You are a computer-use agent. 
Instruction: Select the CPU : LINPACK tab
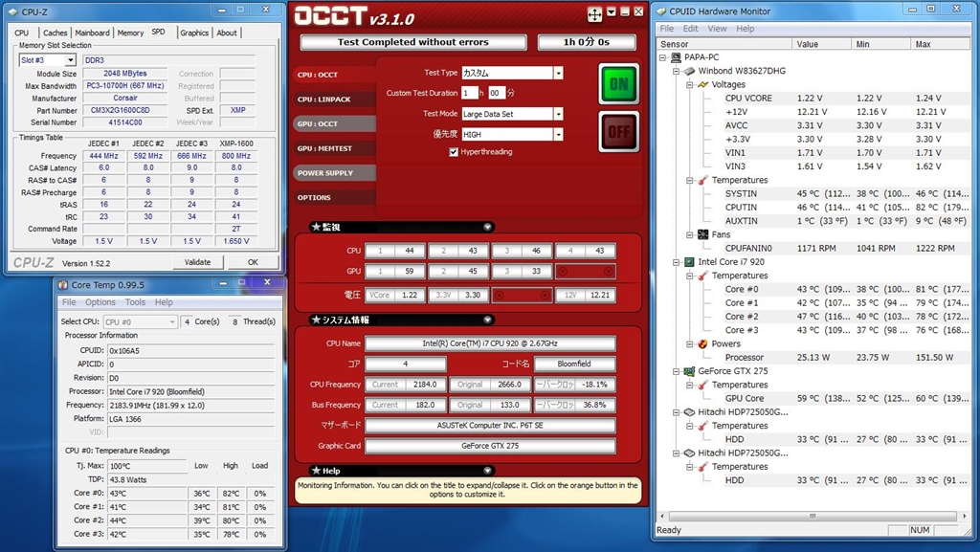click(335, 99)
